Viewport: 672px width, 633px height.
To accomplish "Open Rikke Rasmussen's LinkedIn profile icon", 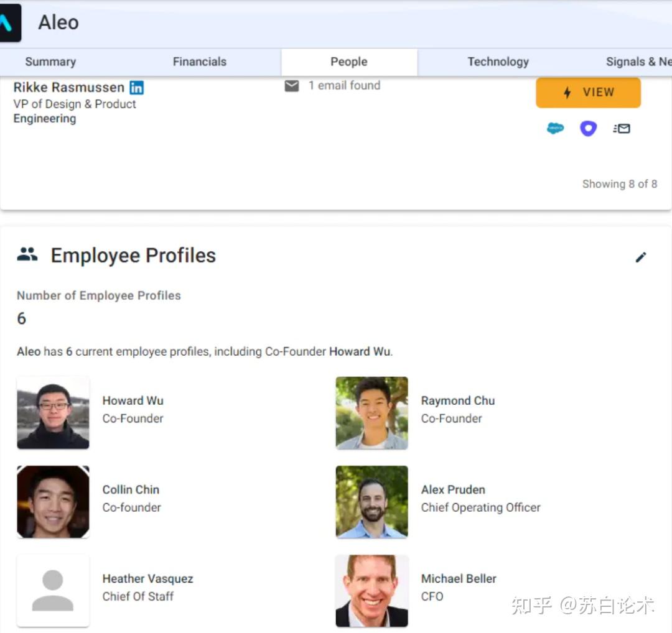I will coord(136,88).
